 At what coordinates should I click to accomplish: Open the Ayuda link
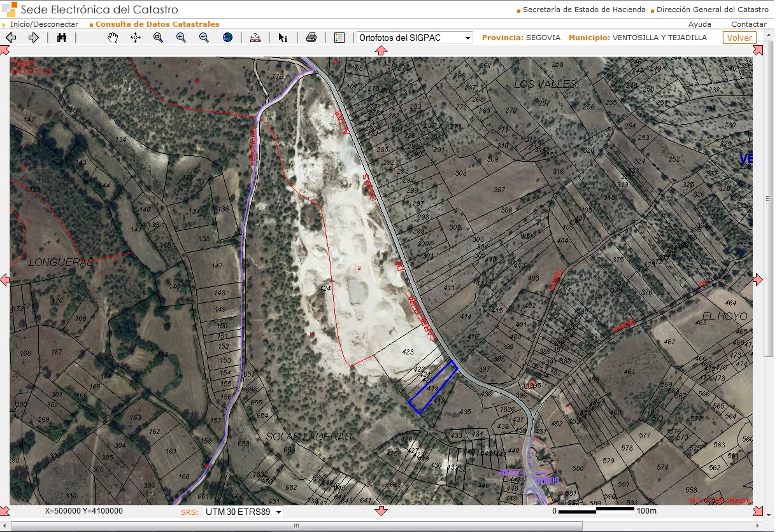pyautogui.click(x=699, y=24)
